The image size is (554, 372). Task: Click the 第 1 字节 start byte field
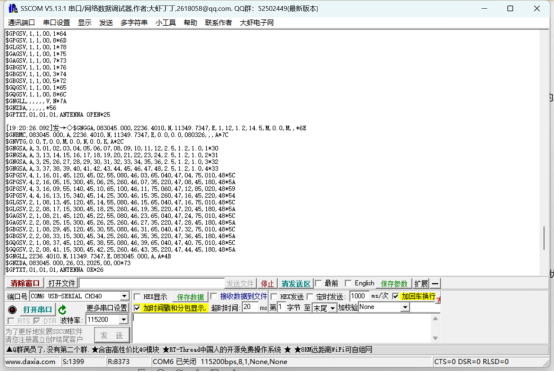[281, 307]
